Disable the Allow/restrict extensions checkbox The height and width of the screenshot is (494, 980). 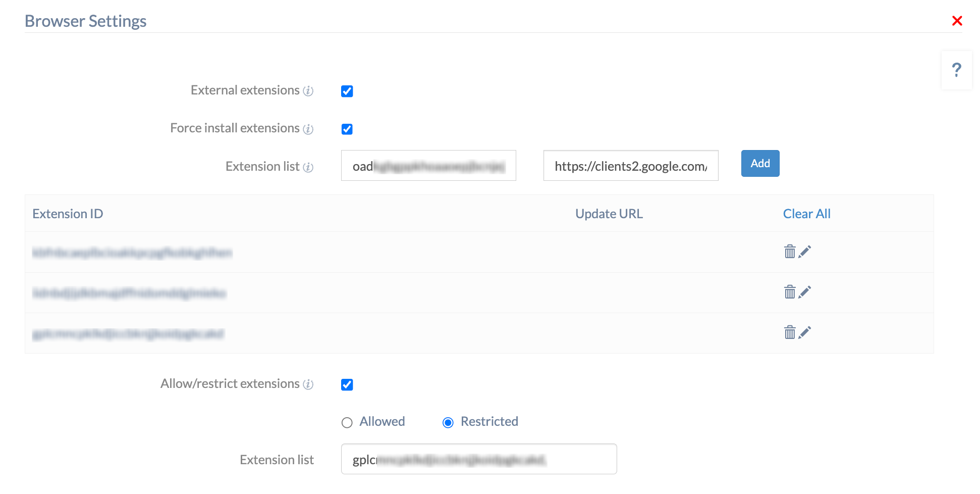tap(347, 385)
